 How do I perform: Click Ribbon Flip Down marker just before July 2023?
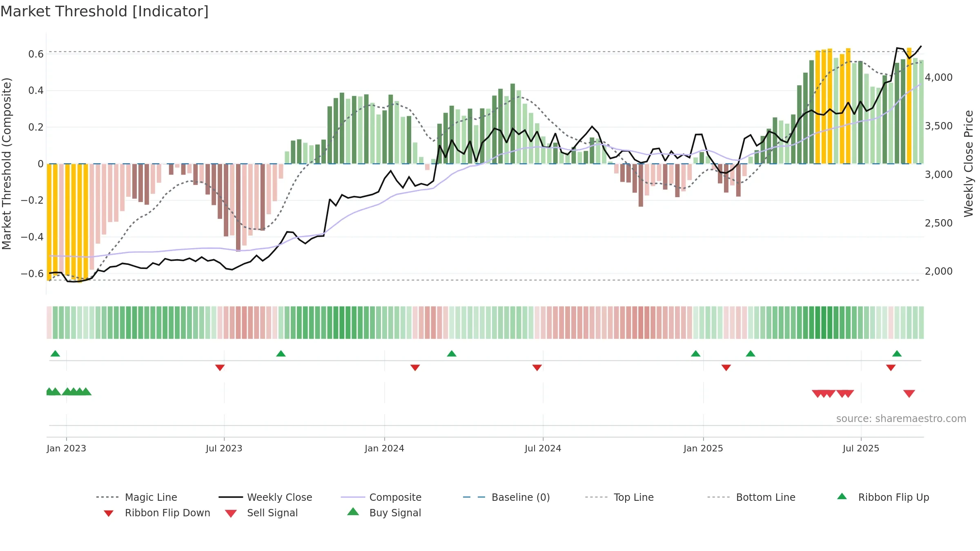click(x=220, y=368)
